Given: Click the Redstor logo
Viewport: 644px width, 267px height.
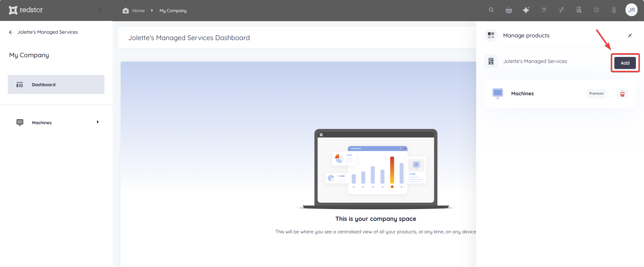Looking at the screenshot, I should click(x=26, y=10).
